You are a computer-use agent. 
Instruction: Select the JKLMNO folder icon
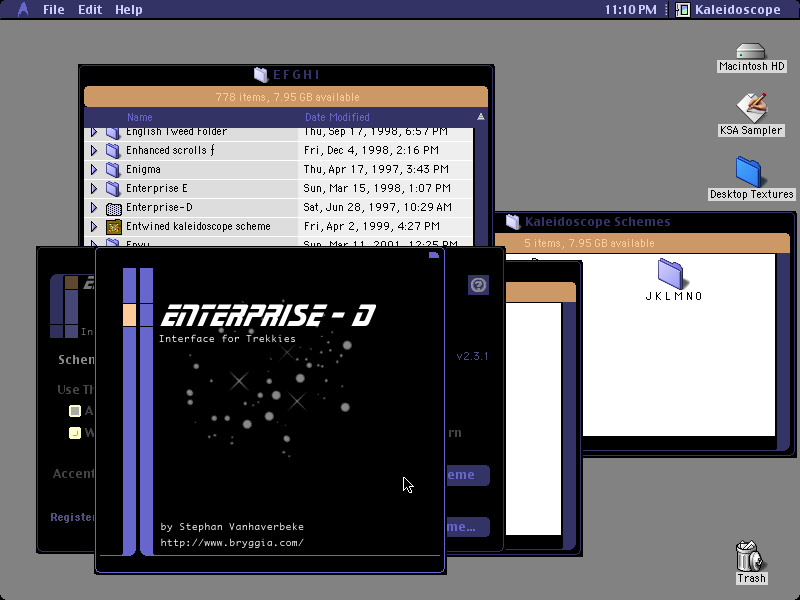[670, 273]
